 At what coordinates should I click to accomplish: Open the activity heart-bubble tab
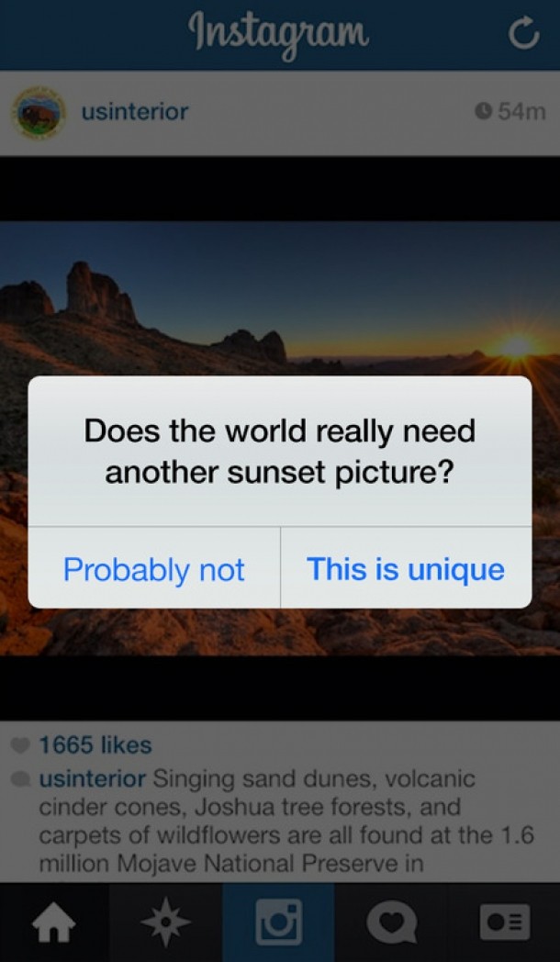tap(391, 923)
